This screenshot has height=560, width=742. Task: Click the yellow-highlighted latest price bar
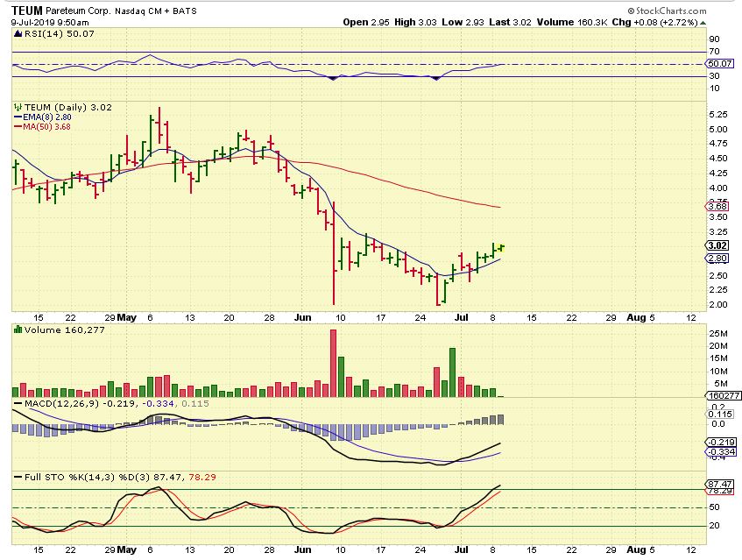coord(502,247)
